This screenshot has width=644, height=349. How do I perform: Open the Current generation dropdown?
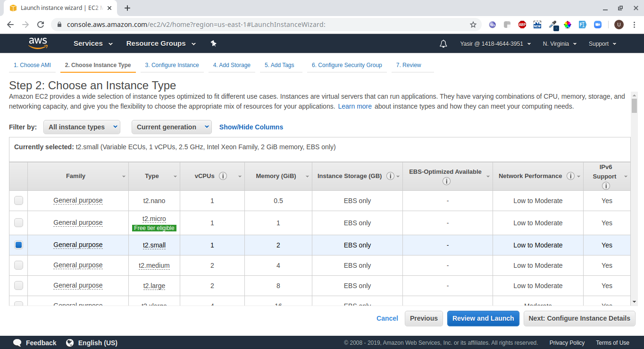pos(172,127)
